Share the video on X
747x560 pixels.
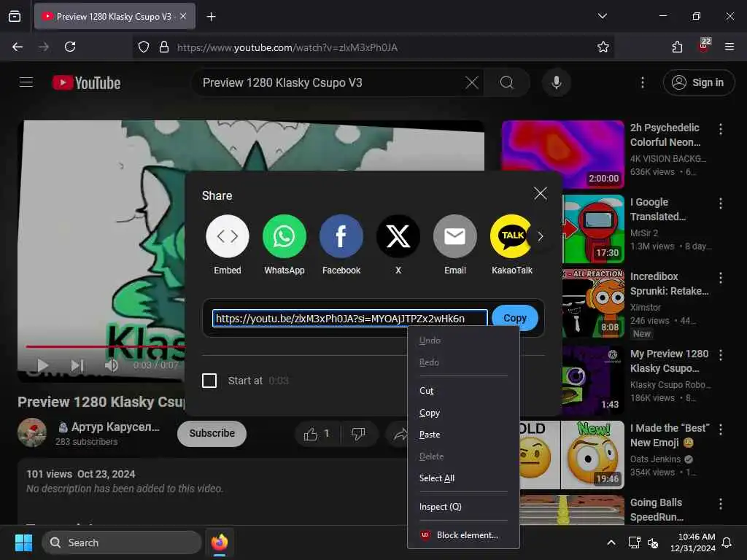coord(398,236)
